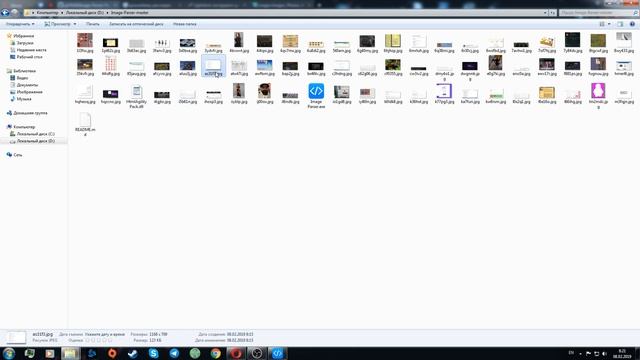
Task: Open Локальный диск (C:) in navigation pane
Action: (x=36, y=134)
